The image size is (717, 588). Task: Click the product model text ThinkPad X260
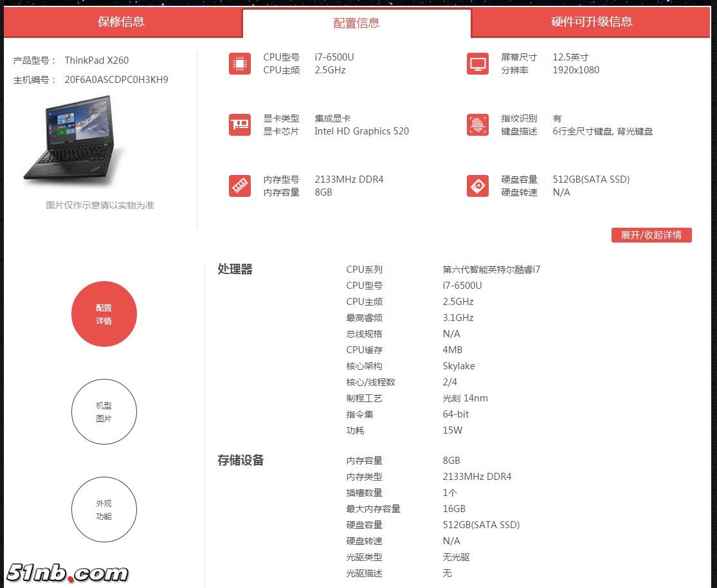pos(96,60)
